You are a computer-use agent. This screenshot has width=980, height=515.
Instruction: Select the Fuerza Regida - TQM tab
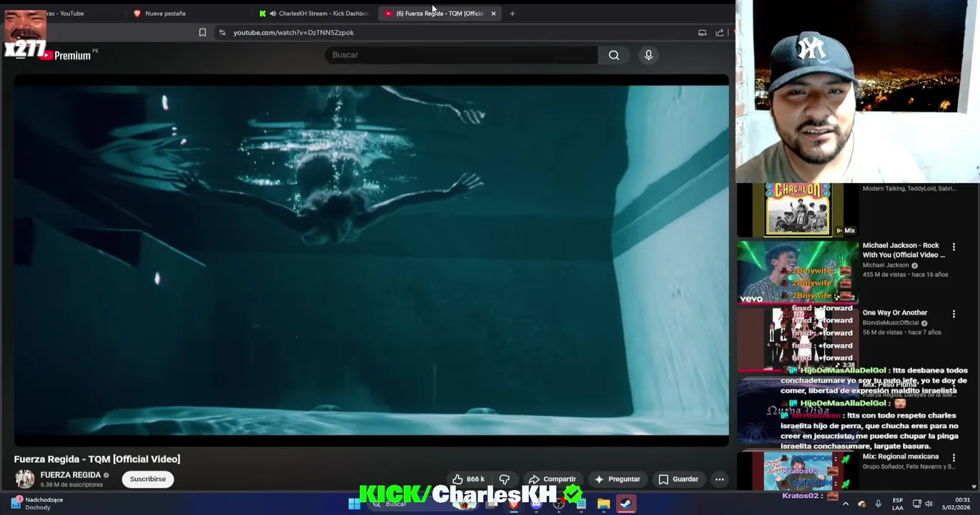[439, 13]
